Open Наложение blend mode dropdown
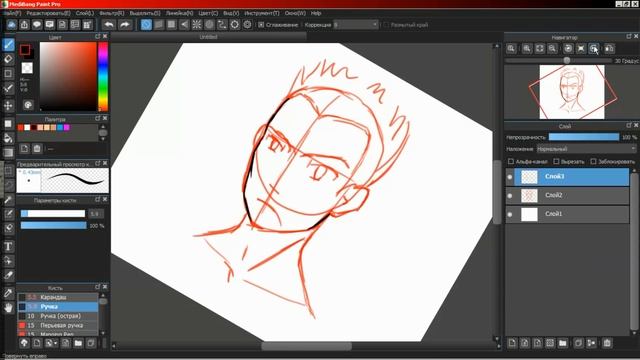 click(x=586, y=149)
